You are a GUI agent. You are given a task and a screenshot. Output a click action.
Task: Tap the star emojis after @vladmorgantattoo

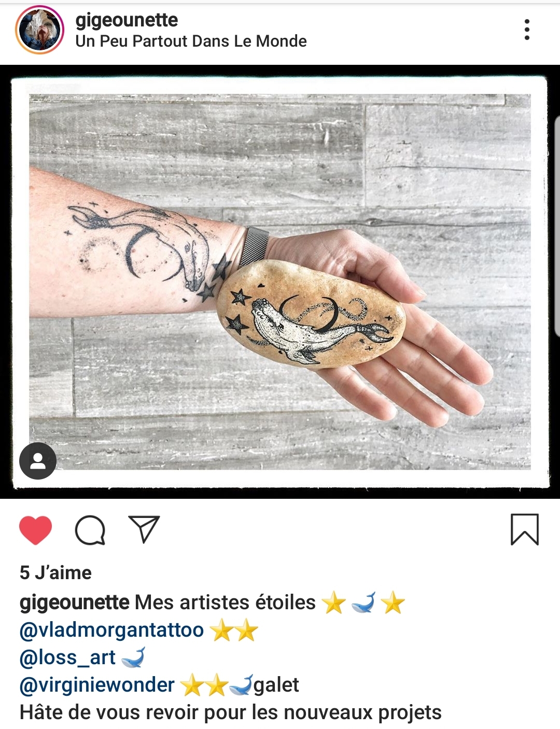tap(234, 630)
